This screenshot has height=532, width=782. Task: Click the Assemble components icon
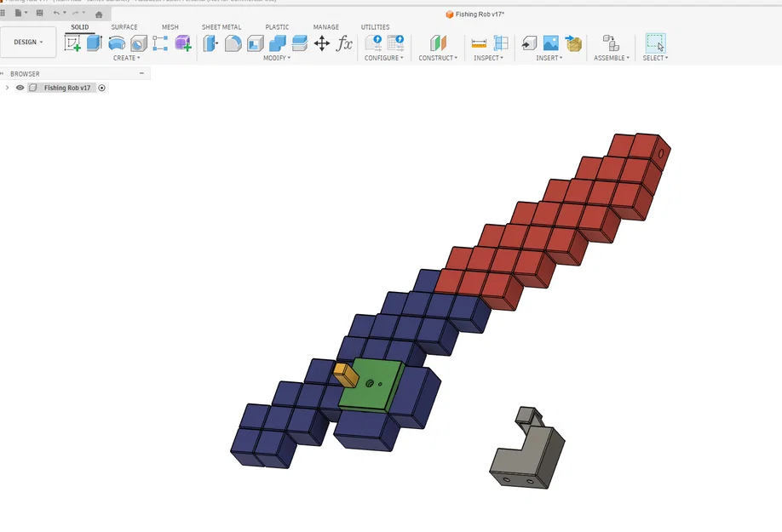(x=611, y=43)
